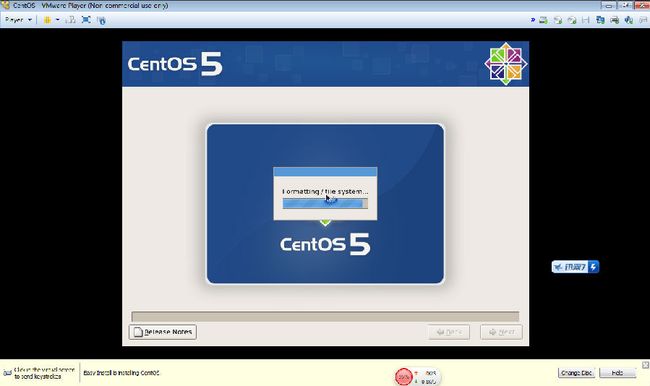Image resolution: width=650 pixels, height=386 pixels.
Task: Expand the device toolbar double chevron
Action: pos(533,19)
